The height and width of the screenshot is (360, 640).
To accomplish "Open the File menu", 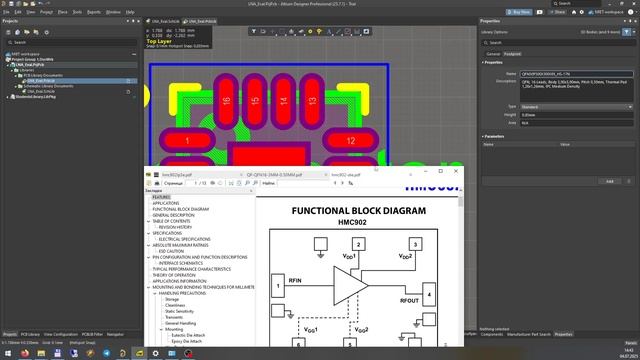I will point(6,12).
